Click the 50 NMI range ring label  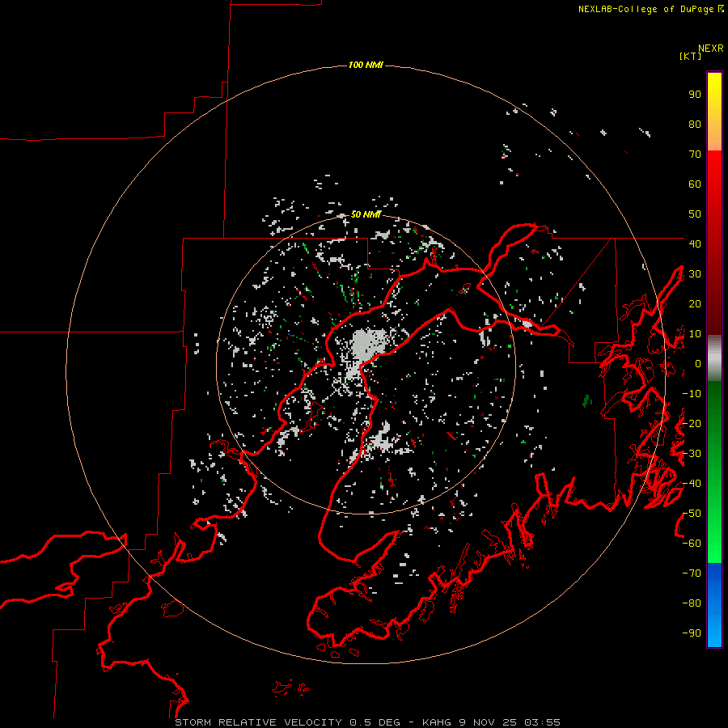tap(366, 214)
